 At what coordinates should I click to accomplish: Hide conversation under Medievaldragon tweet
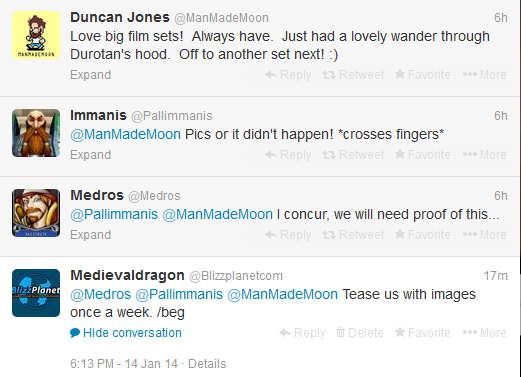click(126, 333)
